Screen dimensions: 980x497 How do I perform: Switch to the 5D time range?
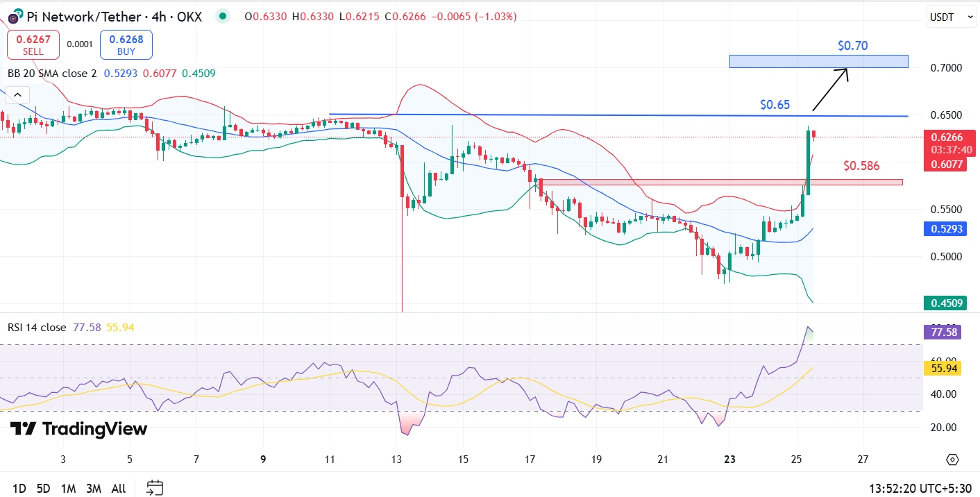click(x=43, y=489)
